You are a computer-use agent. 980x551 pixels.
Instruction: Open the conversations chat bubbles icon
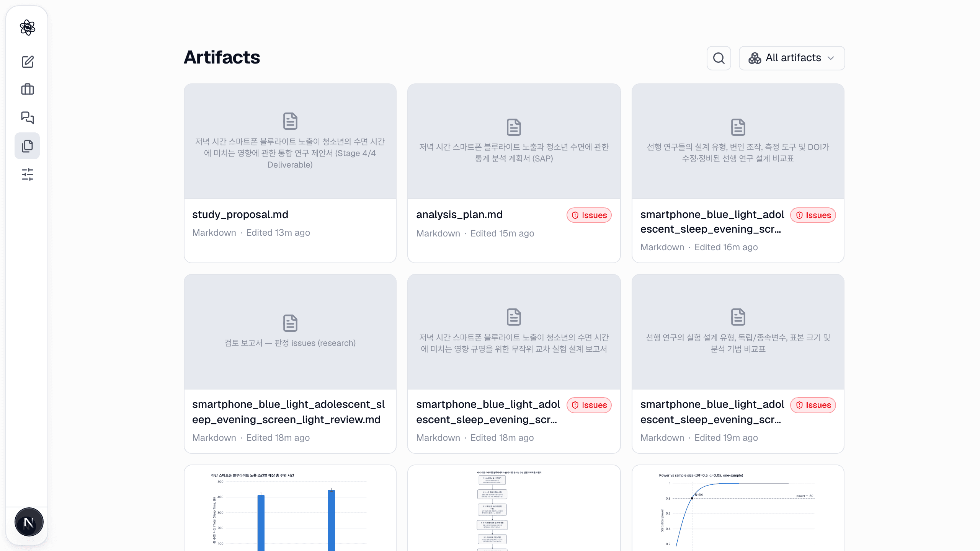click(x=27, y=117)
